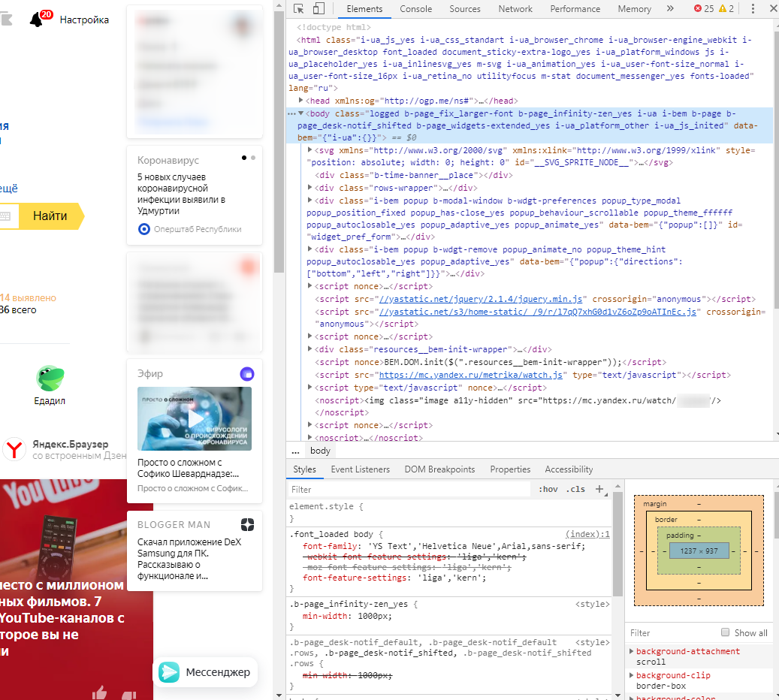Open the Performance tab
The image size is (779, 700).
[575, 9]
